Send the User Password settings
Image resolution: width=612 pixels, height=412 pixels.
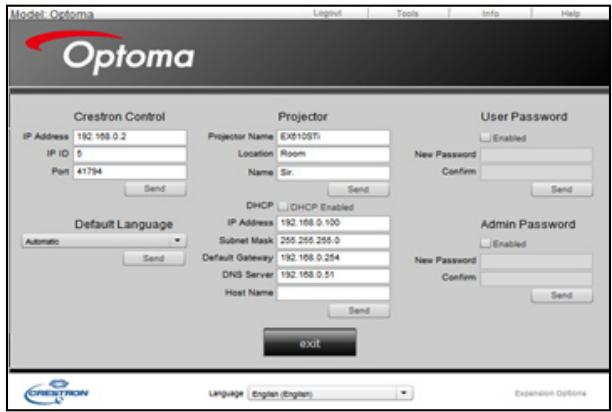pyautogui.click(x=562, y=190)
